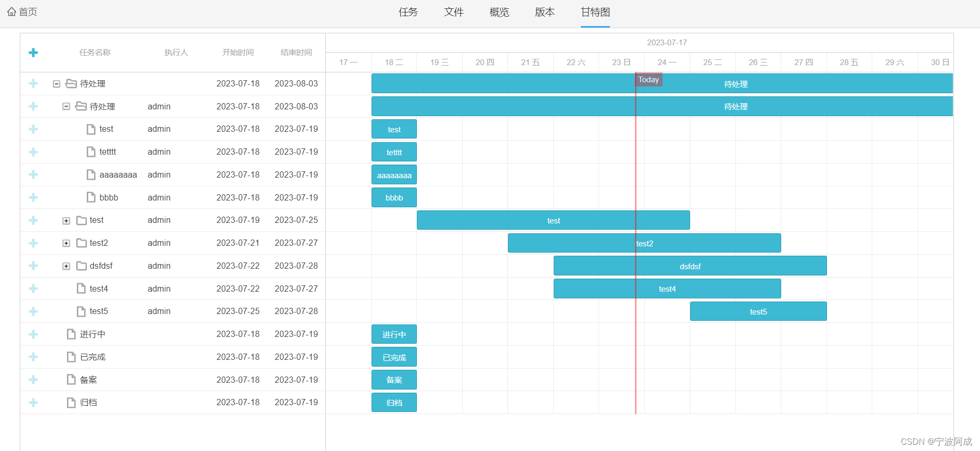Viewport: 980px width, 451px height.
Task: Click plus icon on bbbb row
Action: click(33, 197)
